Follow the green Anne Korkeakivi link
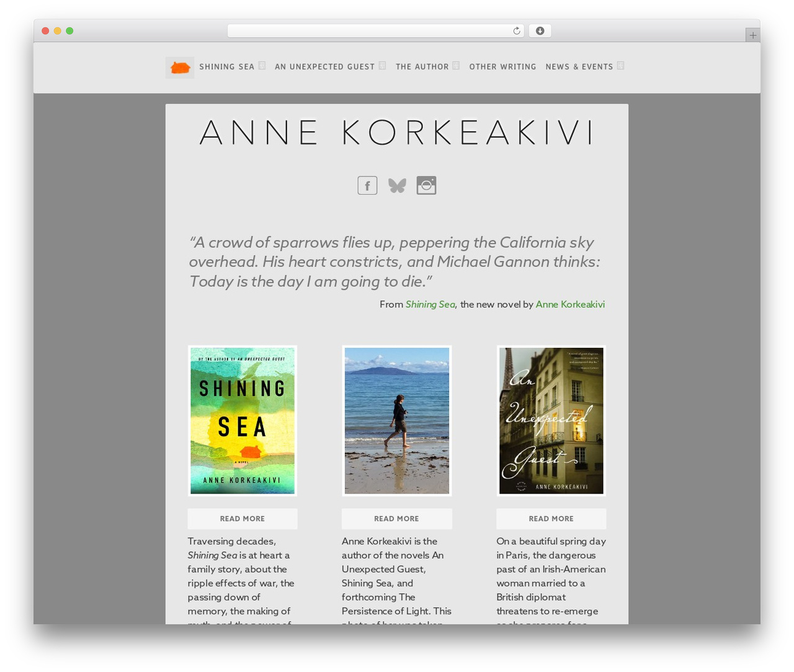The width and height of the screenshot is (794, 672). click(x=570, y=304)
